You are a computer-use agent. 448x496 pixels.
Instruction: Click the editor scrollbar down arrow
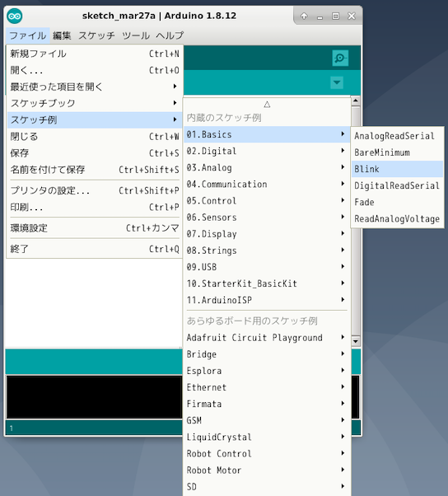(x=356, y=341)
